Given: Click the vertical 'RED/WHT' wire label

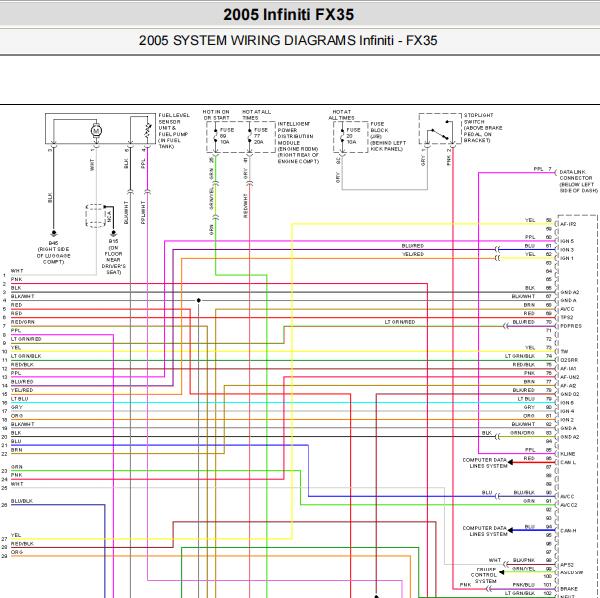Looking at the screenshot, I should [245, 206].
